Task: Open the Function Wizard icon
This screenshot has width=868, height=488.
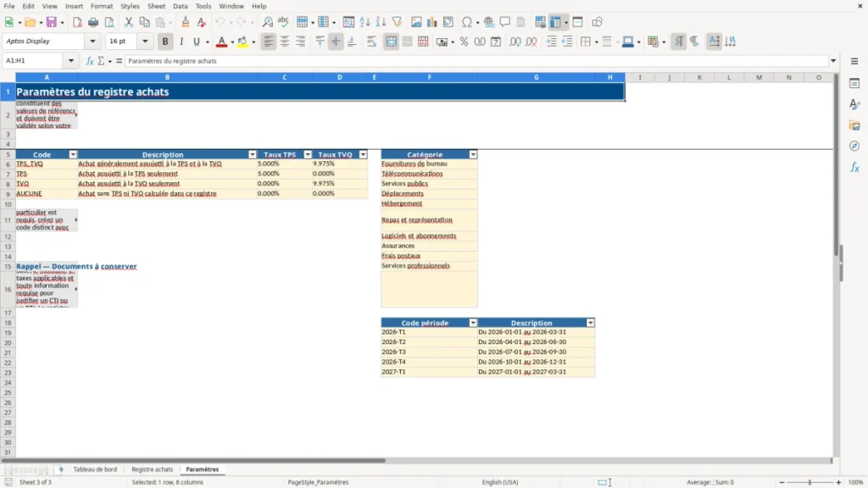Action: click(90, 61)
